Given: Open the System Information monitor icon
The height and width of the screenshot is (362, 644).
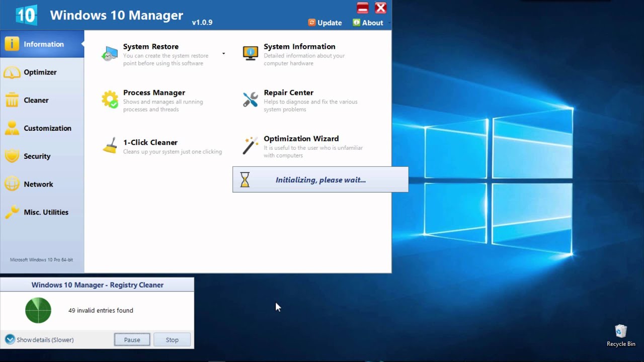Looking at the screenshot, I should 250,53.
